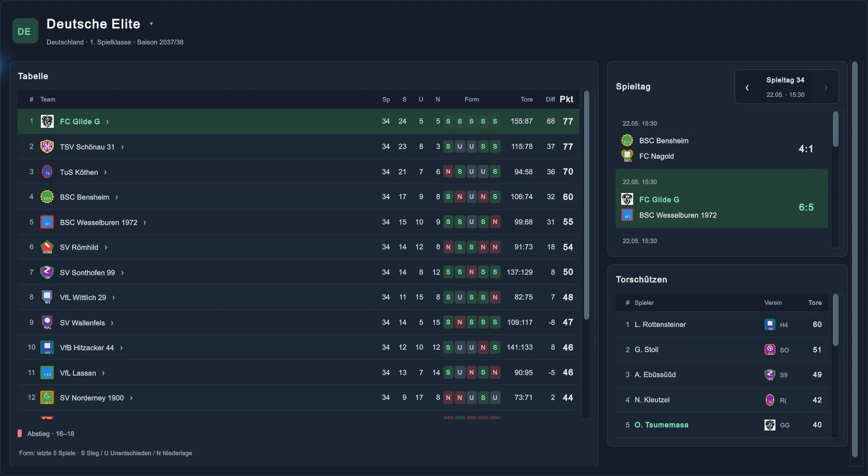Click the TuS Köthen club crest
This screenshot has height=476, width=868.
click(47, 172)
